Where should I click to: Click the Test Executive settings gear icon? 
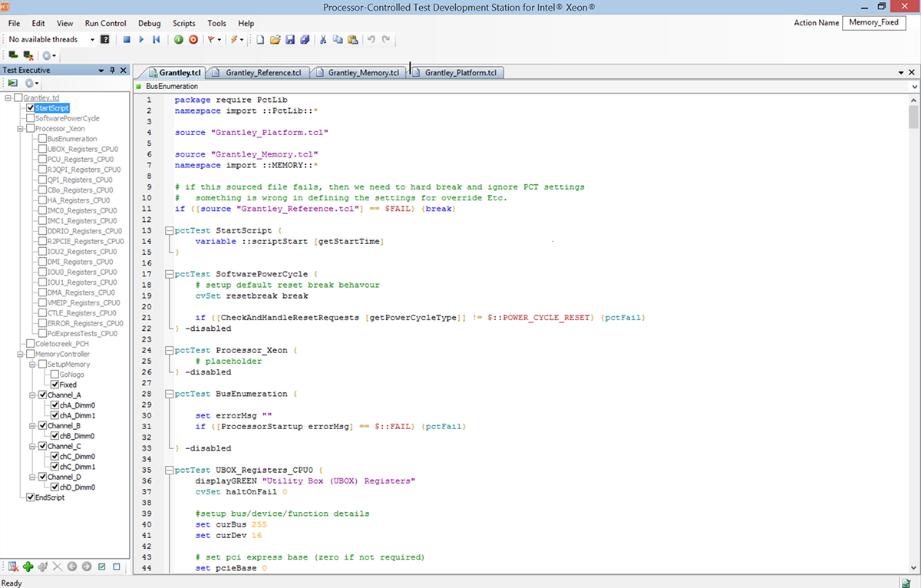coord(29,83)
